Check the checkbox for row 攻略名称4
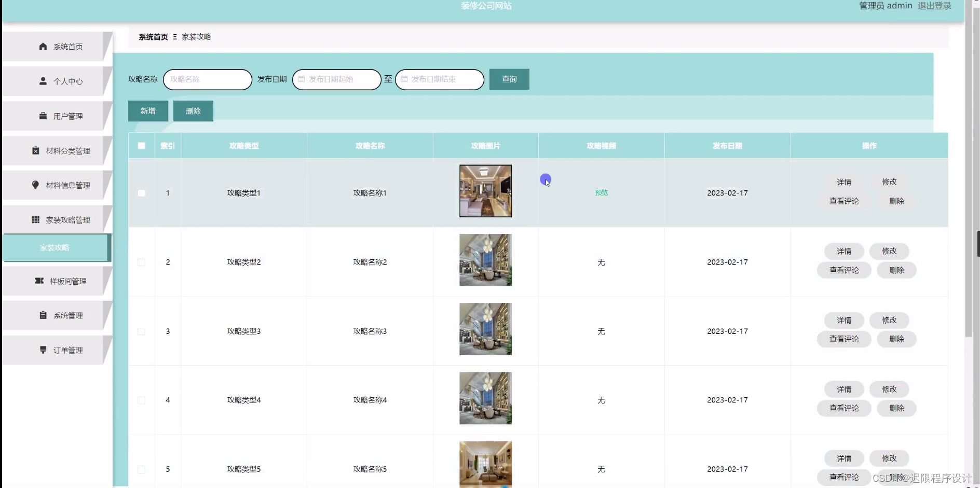This screenshot has height=488, width=980. coord(141,400)
